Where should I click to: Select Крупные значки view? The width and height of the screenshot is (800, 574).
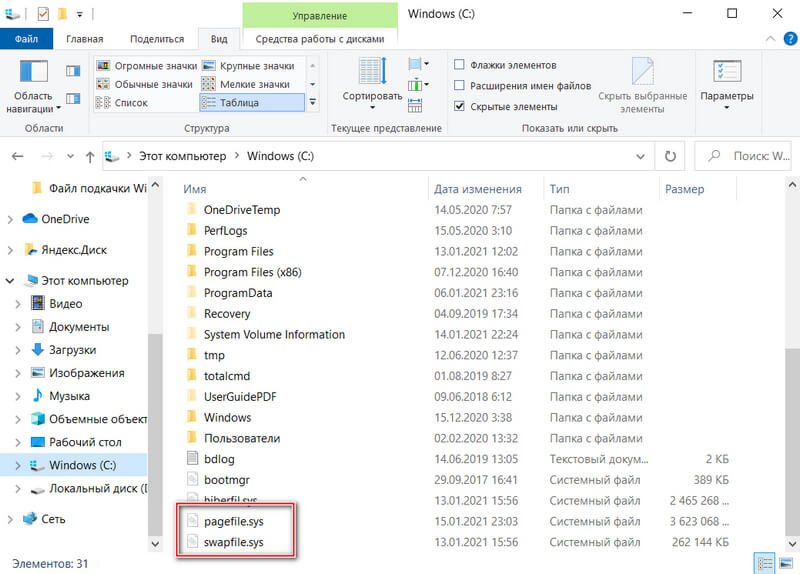pyautogui.click(x=249, y=66)
